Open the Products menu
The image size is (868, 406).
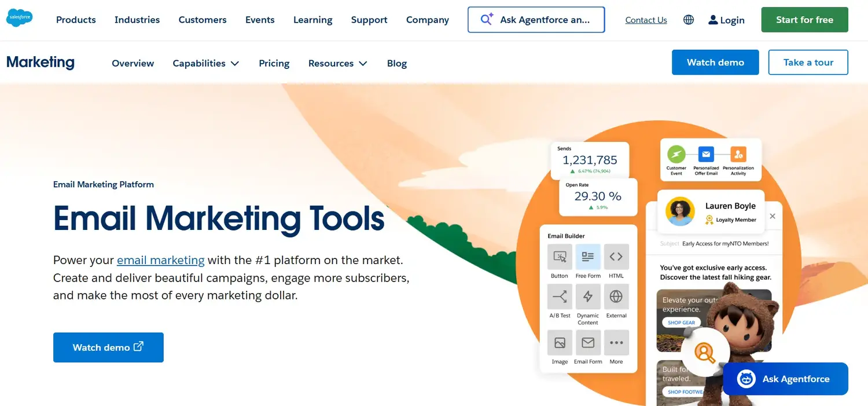pos(76,20)
